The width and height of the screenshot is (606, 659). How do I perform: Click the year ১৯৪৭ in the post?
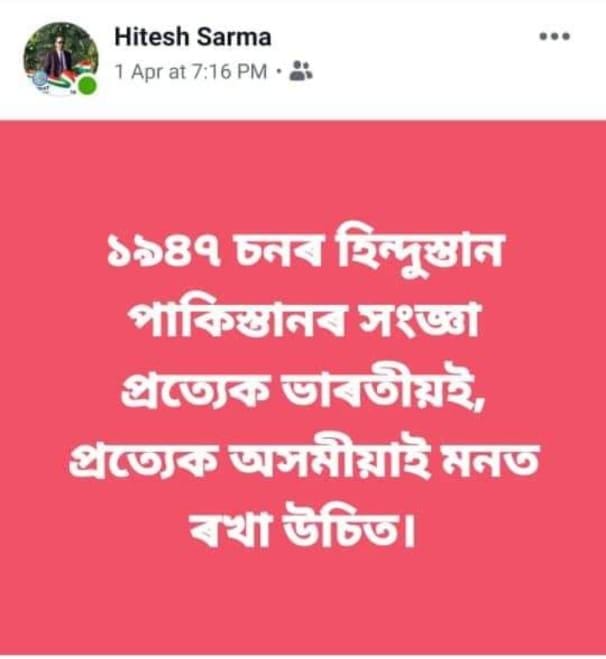pyautogui.click(x=163, y=253)
